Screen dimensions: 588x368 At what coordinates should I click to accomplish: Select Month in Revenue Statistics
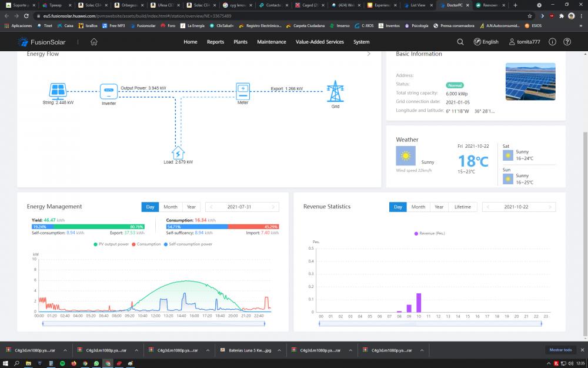coord(418,207)
